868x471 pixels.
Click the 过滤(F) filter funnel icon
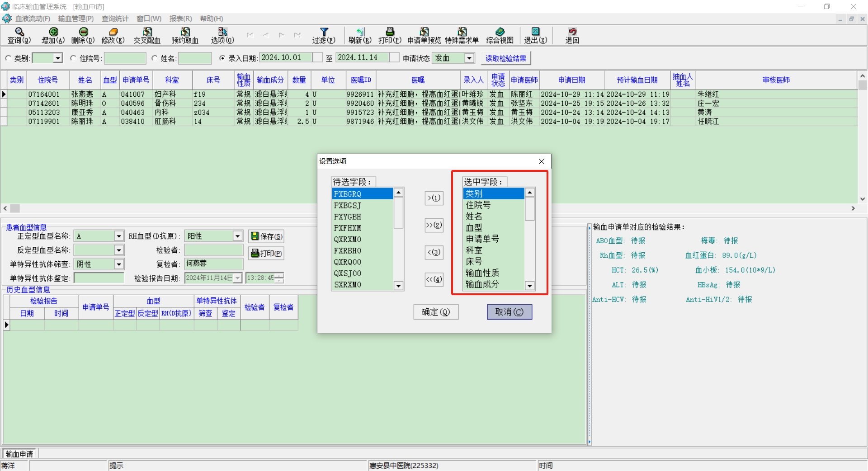point(324,35)
